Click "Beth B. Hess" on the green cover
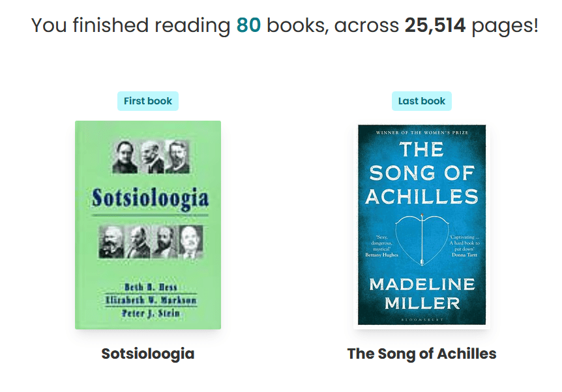562x392 pixels. (x=151, y=287)
